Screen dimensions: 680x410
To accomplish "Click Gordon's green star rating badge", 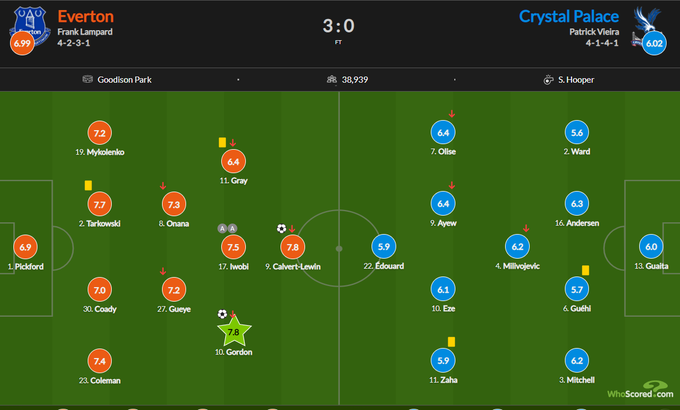I will coord(233,331).
